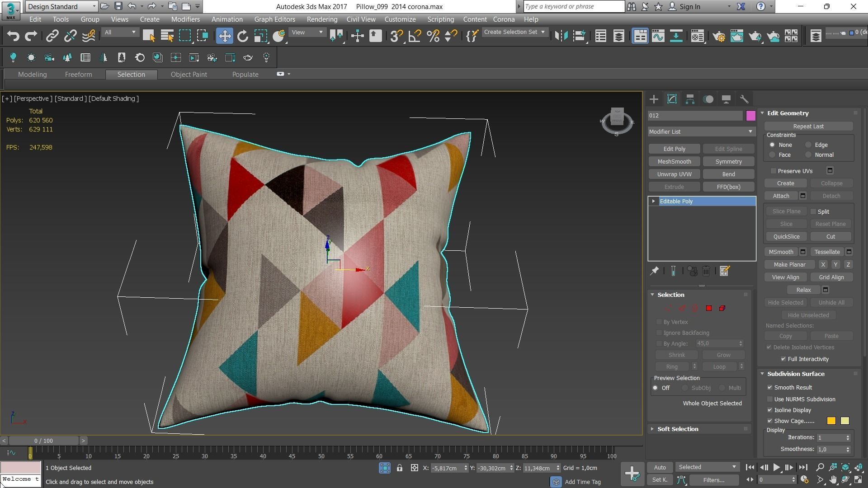Select the Face constraint radio button
The width and height of the screenshot is (868, 488).
point(772,155)
